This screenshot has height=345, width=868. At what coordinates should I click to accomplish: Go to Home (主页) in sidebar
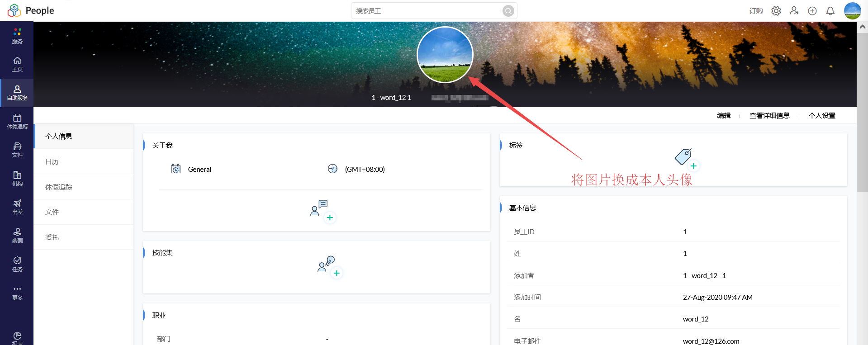[17, 64]
